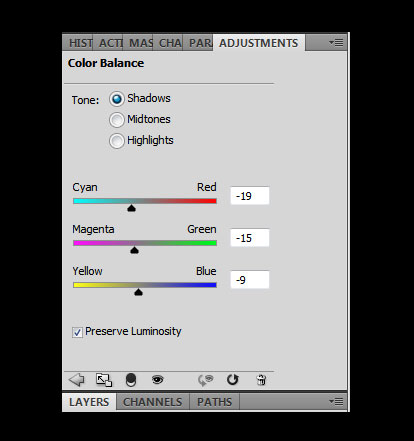Toggle layer visibility eye icon

[157, 380]
